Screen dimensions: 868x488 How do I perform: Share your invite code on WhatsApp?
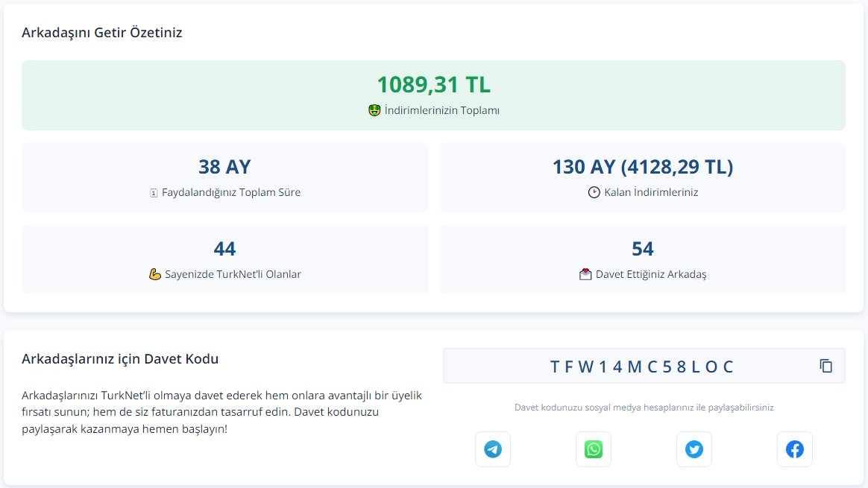click(x=594, y=449)
